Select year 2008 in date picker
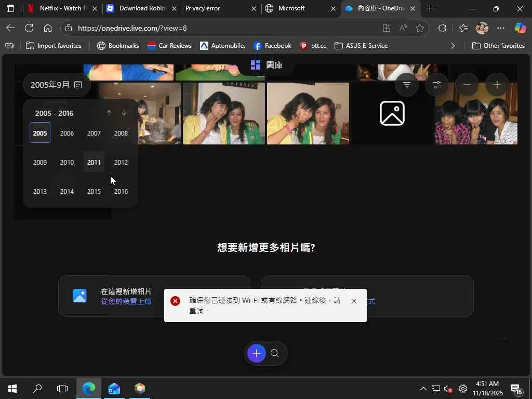 [121, 133]
